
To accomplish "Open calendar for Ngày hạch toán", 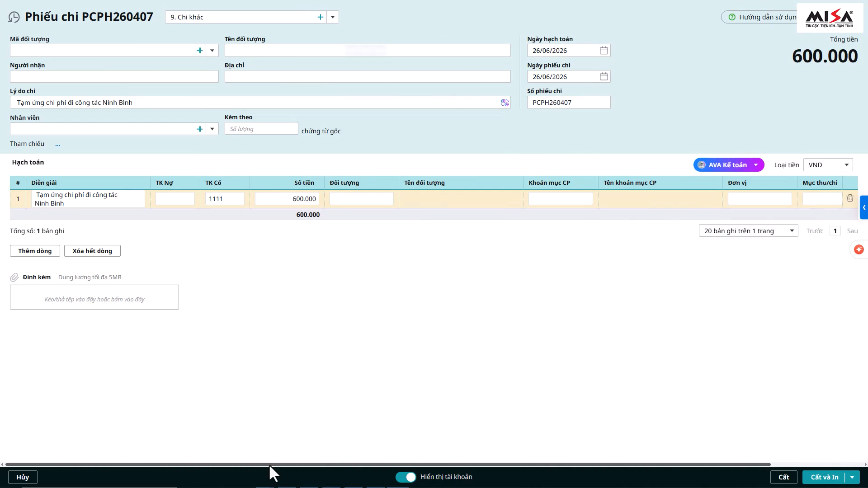I will 604,51.
